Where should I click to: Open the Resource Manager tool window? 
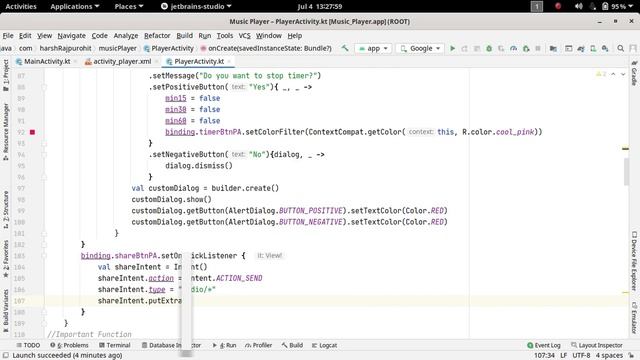[x=6, y=132]
